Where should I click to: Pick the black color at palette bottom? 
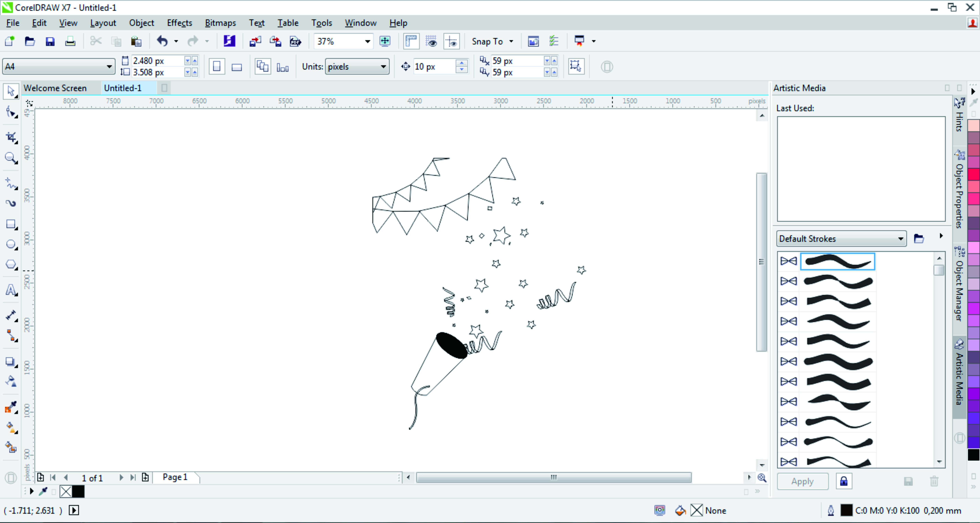(973, 454)
